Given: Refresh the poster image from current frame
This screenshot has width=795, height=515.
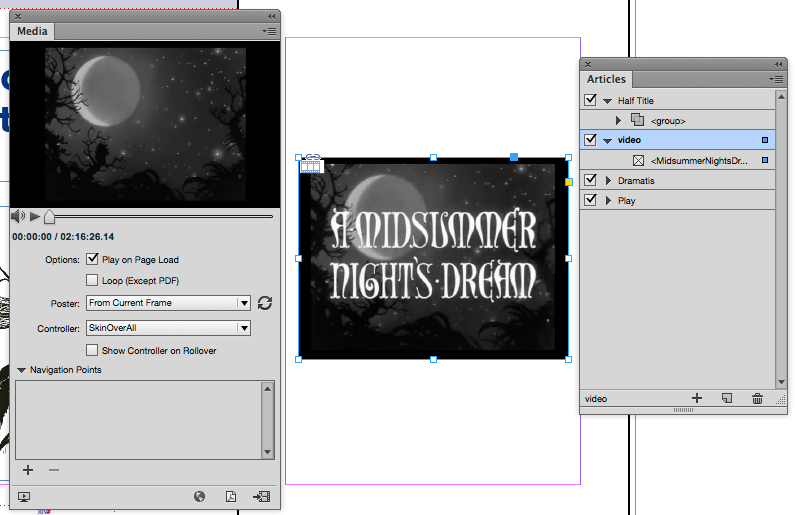Looking at the screenshot, I should pyautogui.click(x=265, y=303).
